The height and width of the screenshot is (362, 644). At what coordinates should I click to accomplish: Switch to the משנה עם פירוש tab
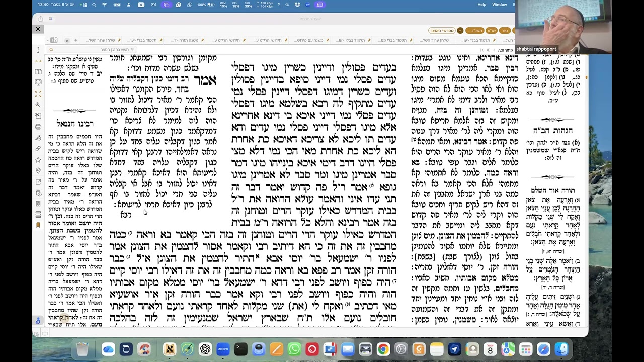(x=310, y=40)
